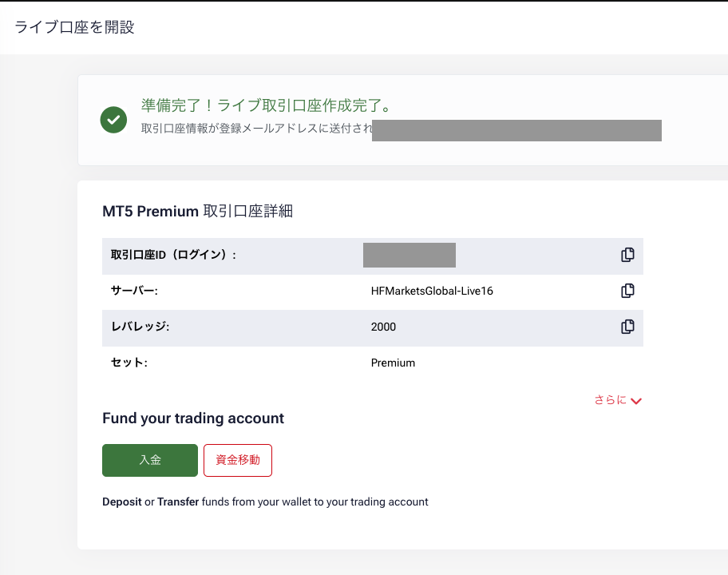Click the サーバー label
728x575 pixels.
[134, 291]
